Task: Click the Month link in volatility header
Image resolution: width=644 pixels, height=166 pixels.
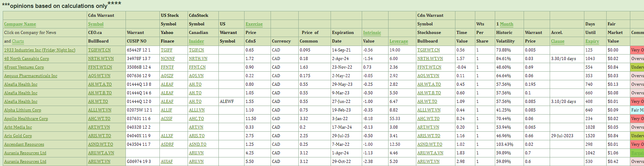Action: (506, 24)
